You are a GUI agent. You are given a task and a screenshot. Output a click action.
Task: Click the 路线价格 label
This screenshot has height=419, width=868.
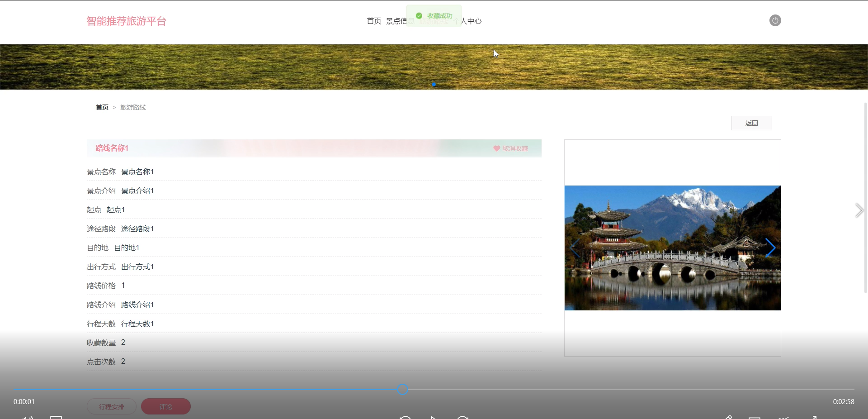(x=101, y=286)
